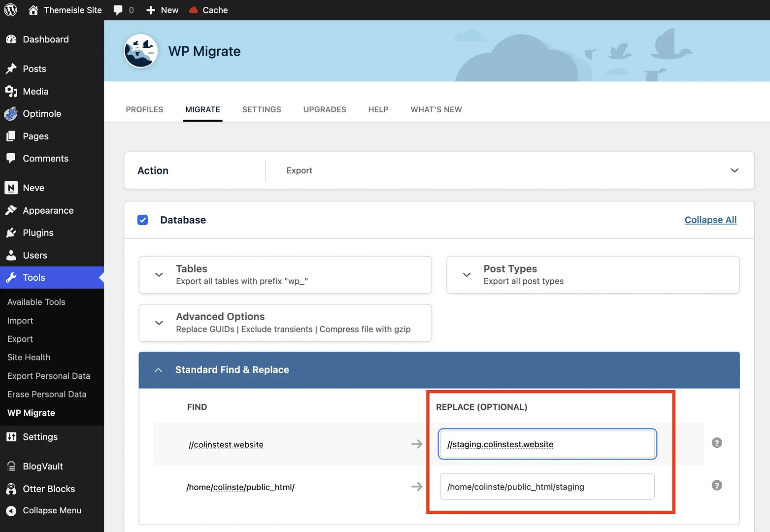Click the Comments bubble icon in sidebar
This screenshot has width=770, height=532.
point(11,158)
